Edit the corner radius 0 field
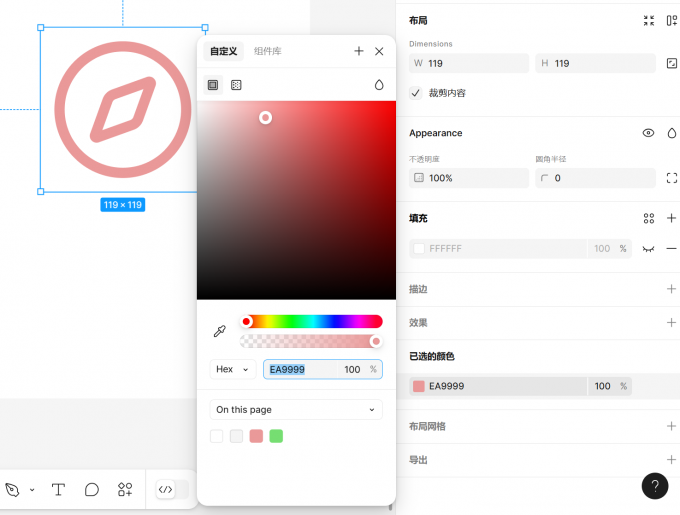680x515 pixels. [x=595, y=178]
